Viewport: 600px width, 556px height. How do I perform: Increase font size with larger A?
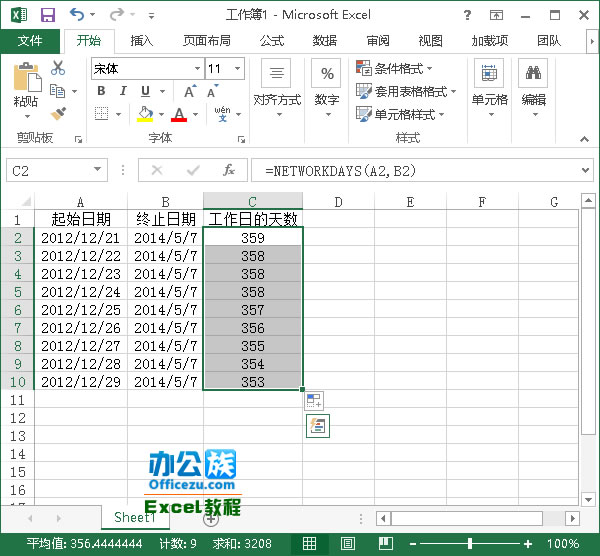[190, 91]
